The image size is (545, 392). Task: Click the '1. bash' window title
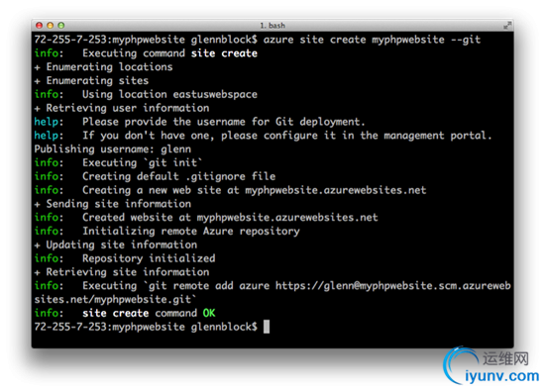point(272,26)
